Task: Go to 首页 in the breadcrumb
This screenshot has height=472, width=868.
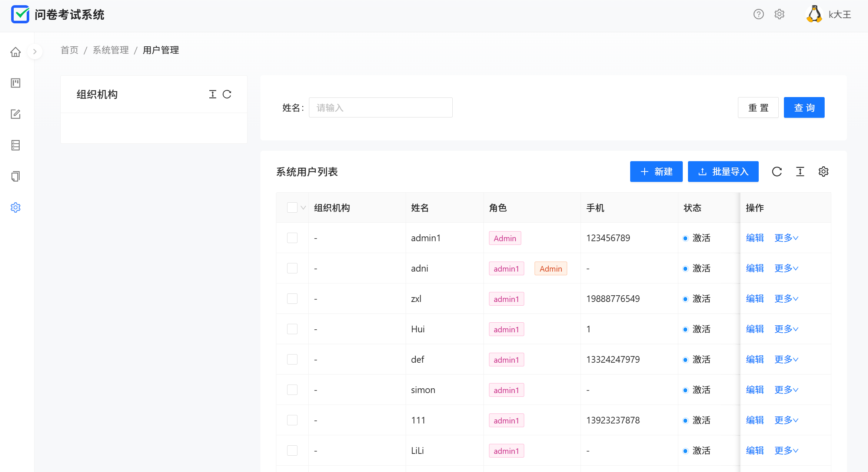Action: (x=70, y=50)
